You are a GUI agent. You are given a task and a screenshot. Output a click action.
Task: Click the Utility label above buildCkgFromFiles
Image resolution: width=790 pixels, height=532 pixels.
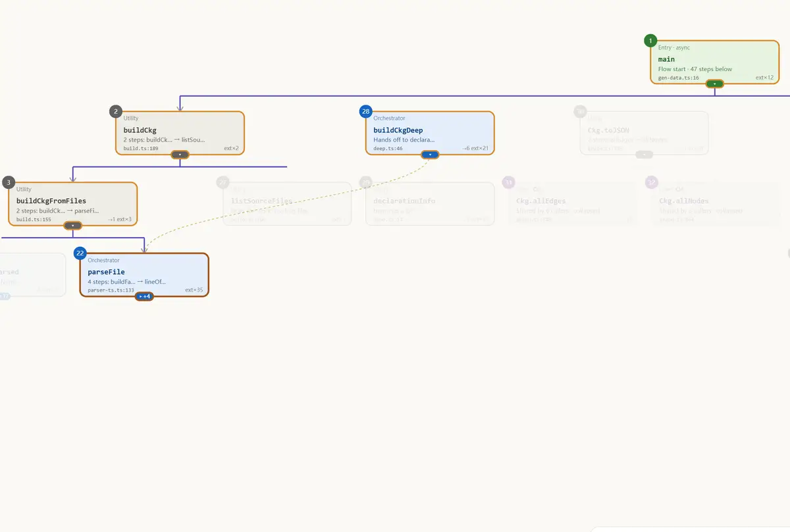tap(24, 189)
